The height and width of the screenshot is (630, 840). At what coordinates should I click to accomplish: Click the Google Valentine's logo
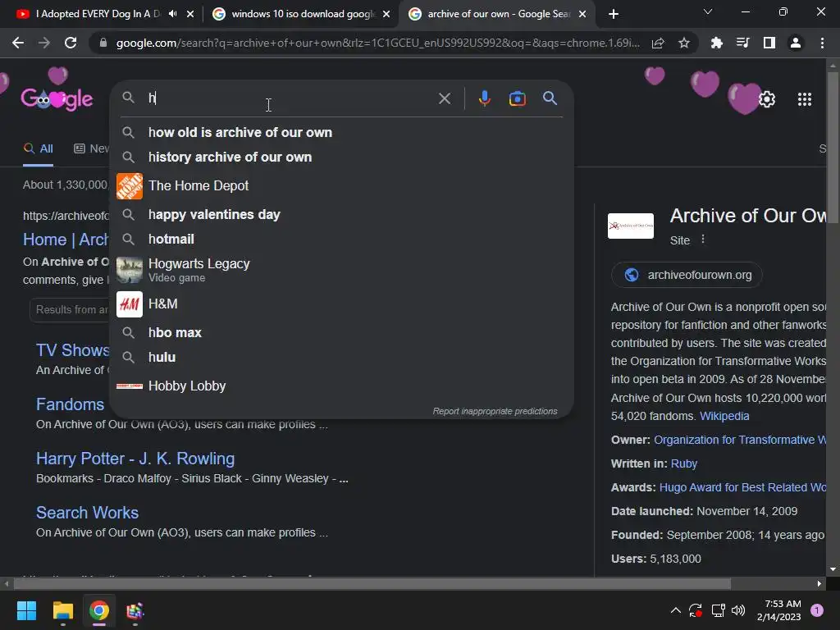[57, 99]
